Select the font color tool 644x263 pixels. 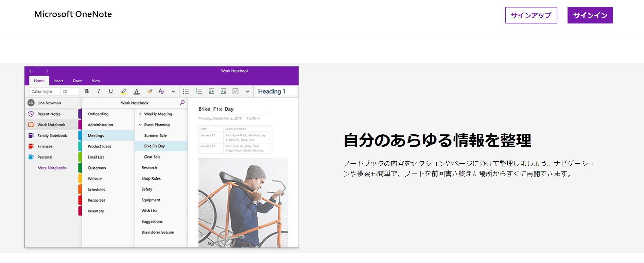click(137, 91)
